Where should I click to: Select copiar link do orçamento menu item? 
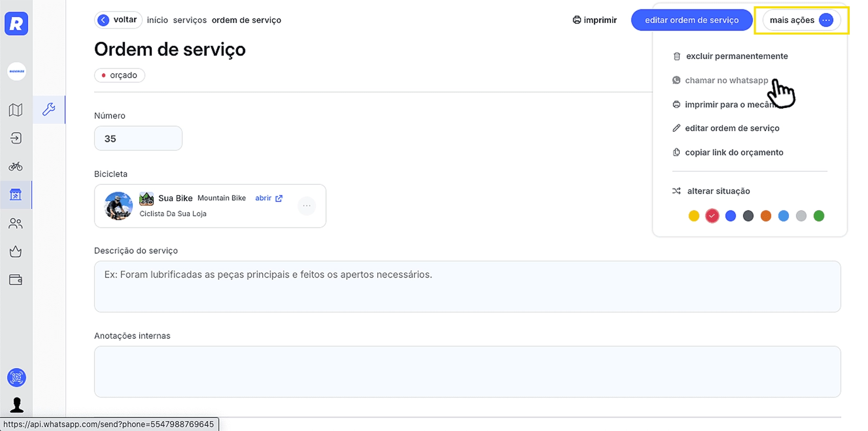click(x=728, y=152)
